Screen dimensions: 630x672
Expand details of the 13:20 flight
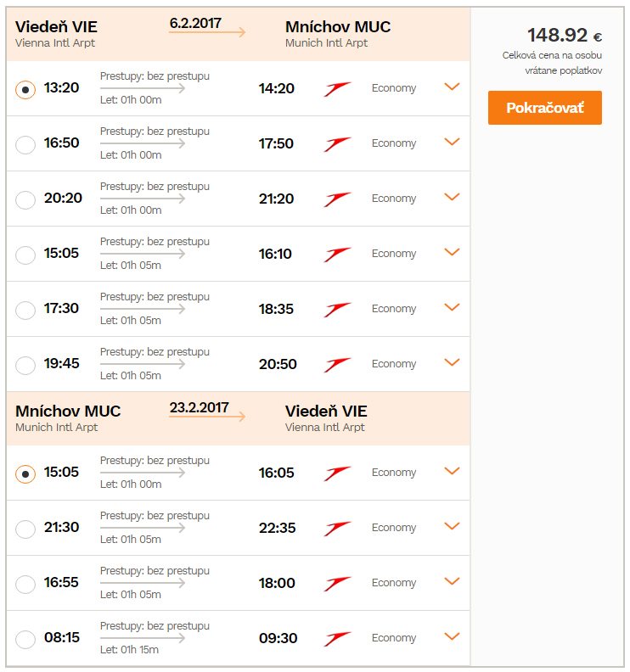(x=452, y=87)
